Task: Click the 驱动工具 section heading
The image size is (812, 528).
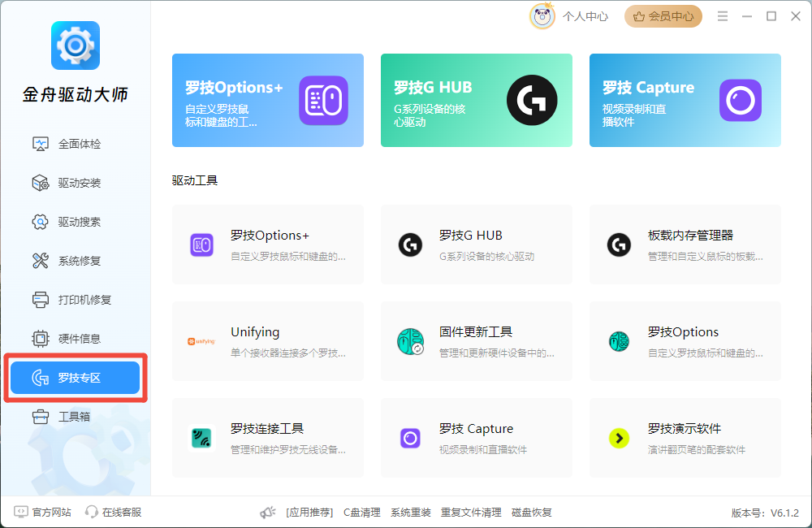Action: (195, 180)
